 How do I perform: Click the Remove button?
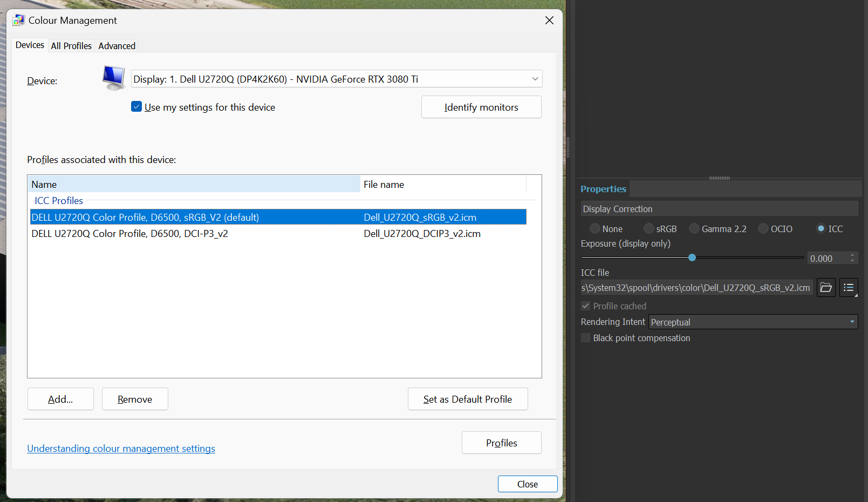pos(135,399)
